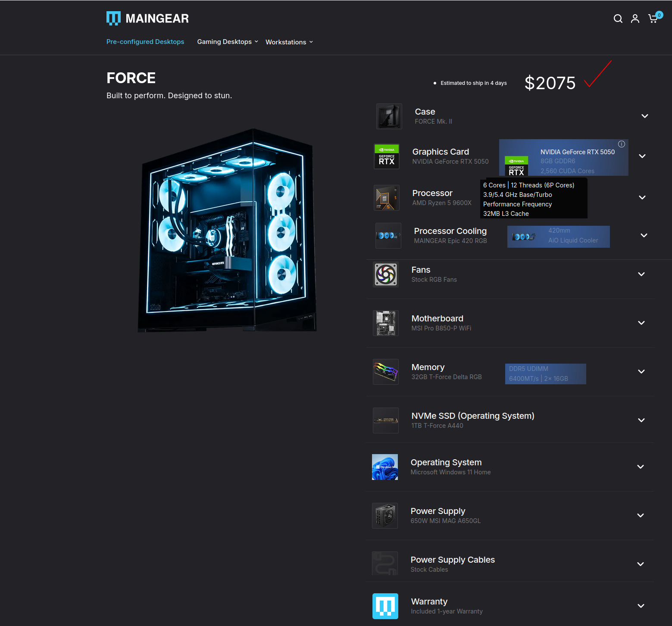Click the '32MB L3 Cache' tooltip line

click(506, 214)
